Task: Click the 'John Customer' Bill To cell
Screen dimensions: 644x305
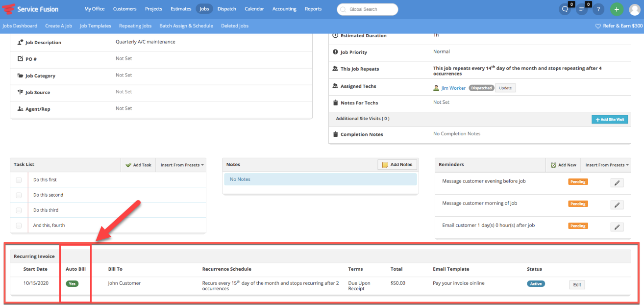Action: [x=124, y=283]
